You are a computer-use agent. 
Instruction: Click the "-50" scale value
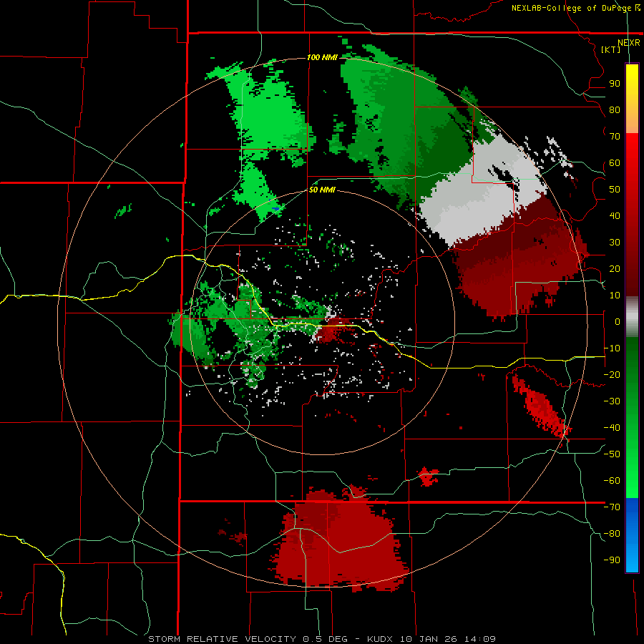point(612,454)
